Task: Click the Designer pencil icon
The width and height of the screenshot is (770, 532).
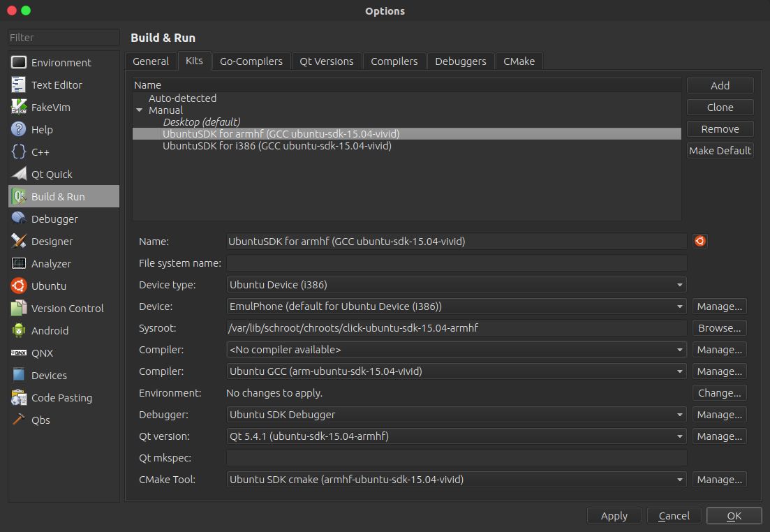Action: [x=19, y=241]
